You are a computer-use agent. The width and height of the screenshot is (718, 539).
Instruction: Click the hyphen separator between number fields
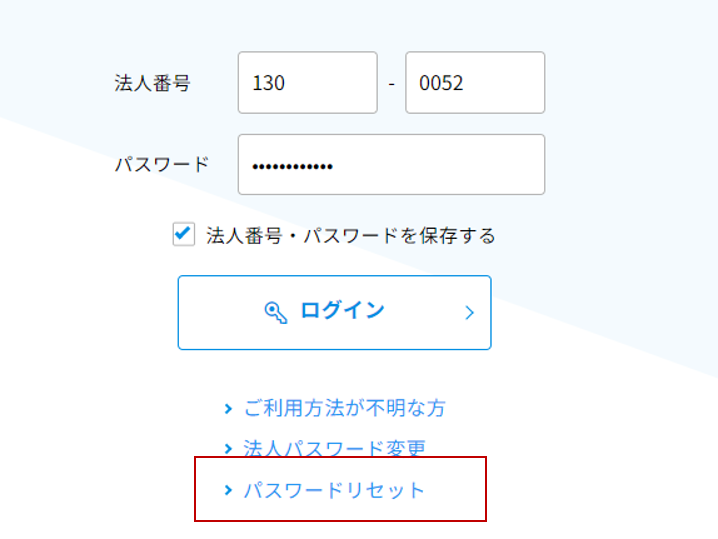392,84
